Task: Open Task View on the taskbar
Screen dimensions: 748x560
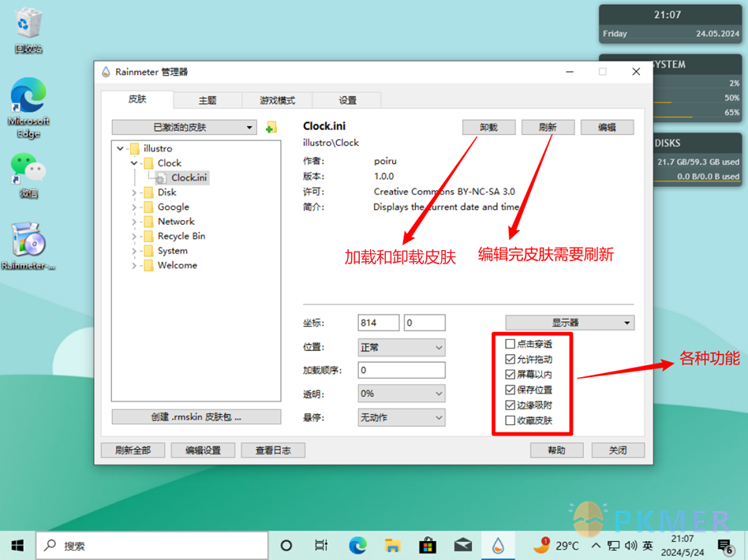Action: tap(321, 545)
